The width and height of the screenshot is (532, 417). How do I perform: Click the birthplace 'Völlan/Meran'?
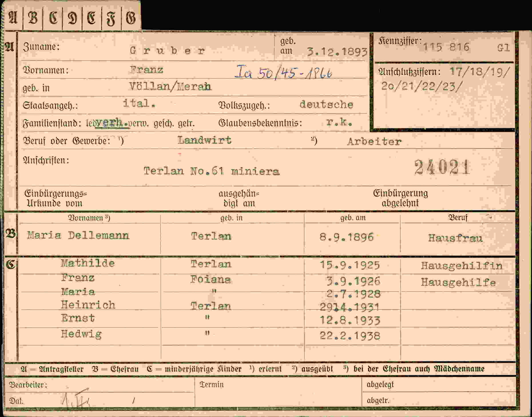(x=170, y=86)
